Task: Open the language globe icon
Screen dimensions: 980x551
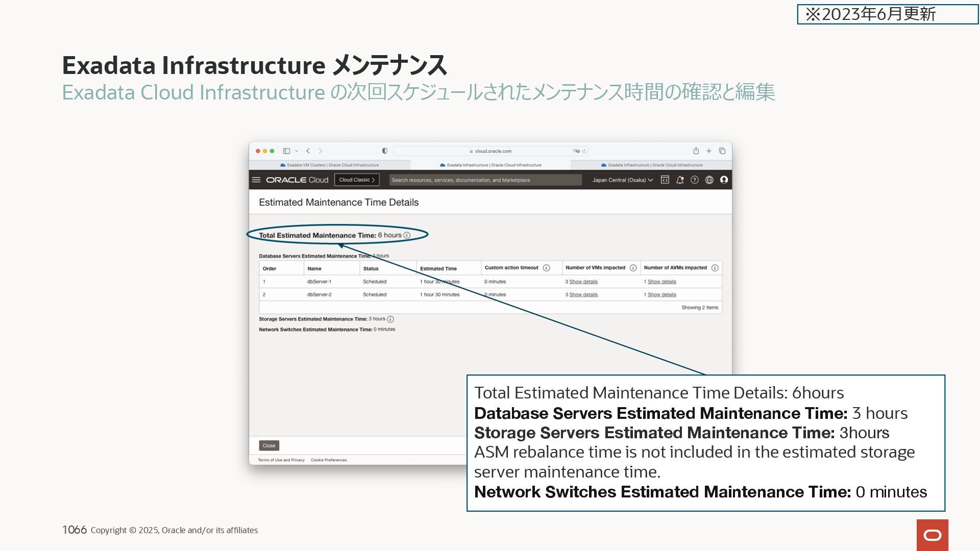Action: pyautogui.click(x=709, y=180)
